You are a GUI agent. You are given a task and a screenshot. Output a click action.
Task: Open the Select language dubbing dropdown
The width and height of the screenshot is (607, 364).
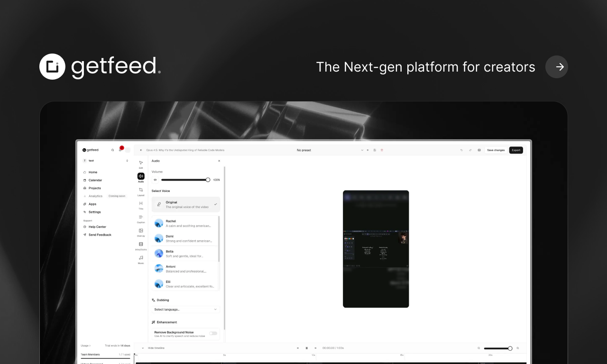point(185,309)
